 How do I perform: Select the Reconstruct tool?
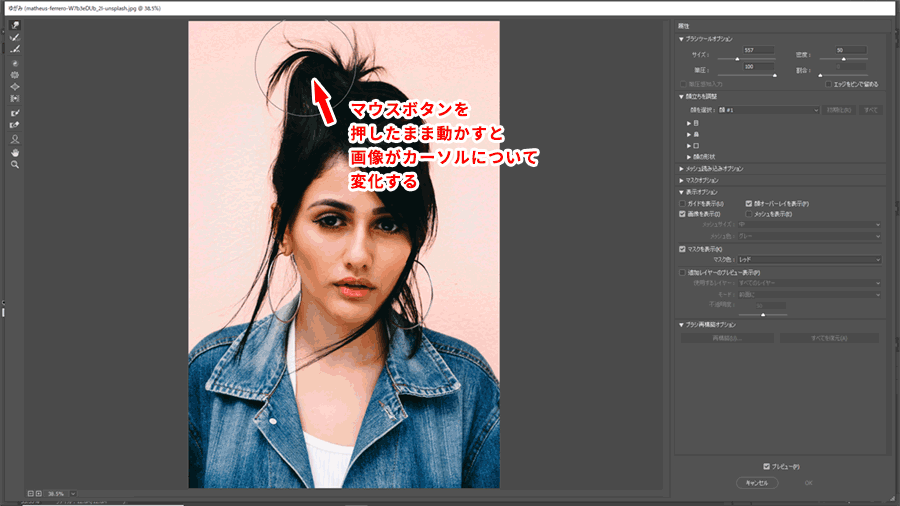point(15,37)
